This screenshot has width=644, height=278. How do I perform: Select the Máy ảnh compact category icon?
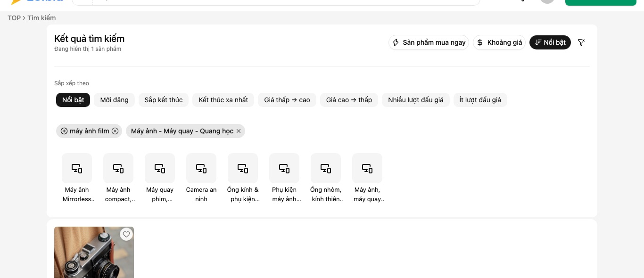click(118, 168)
